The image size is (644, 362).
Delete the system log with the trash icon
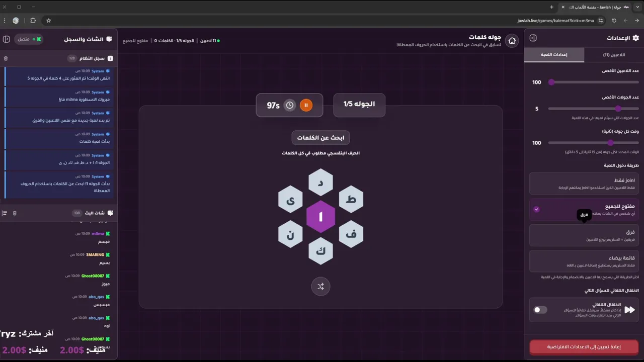(x=6, y=58)
